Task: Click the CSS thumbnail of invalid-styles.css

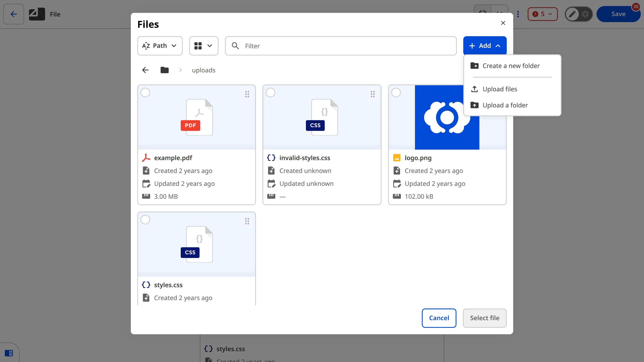Action: pos(322,117)
